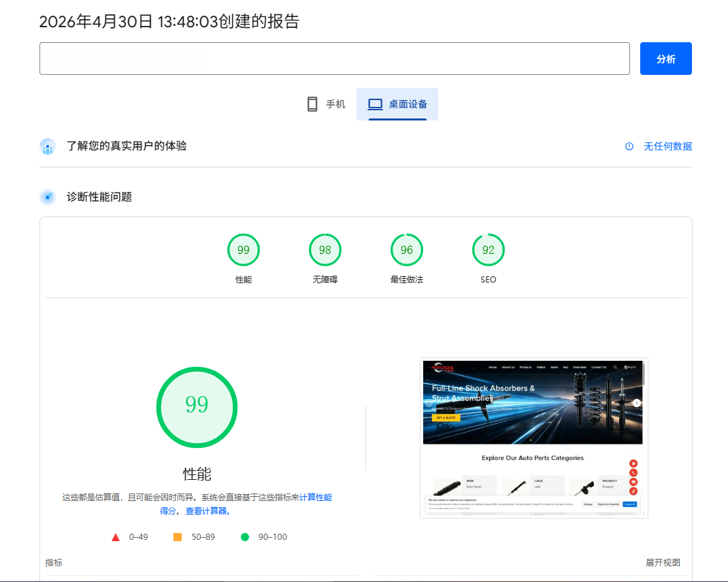Click the laptop icon in desktop tab
Viewport: 728px width, 582px height.
375,104
